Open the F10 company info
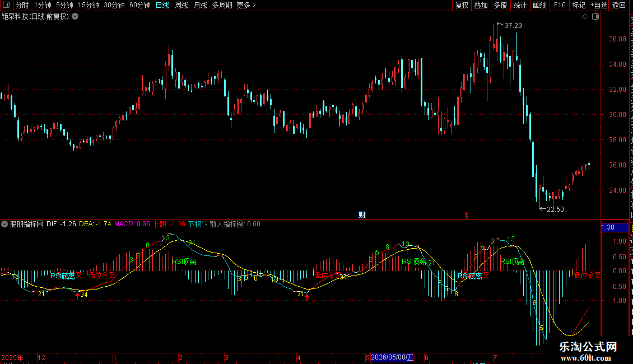This screenshot has height=364, width=633. [x=560, y=5]
